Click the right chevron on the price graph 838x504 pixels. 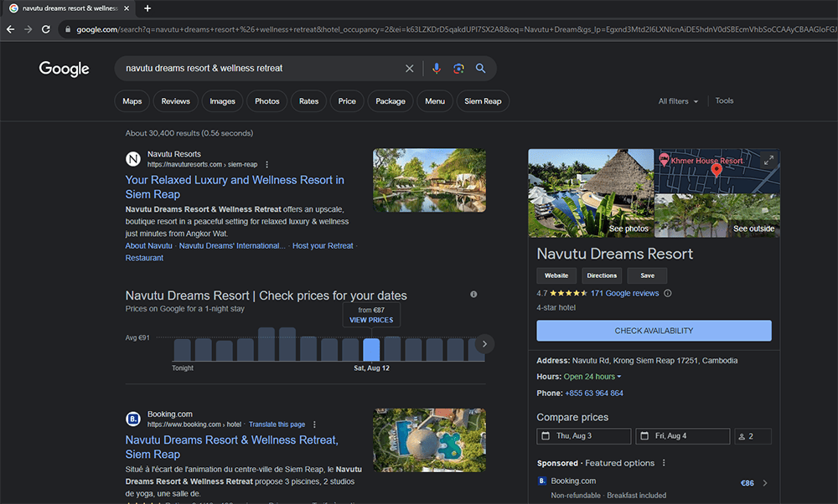[x=484, y=343]
